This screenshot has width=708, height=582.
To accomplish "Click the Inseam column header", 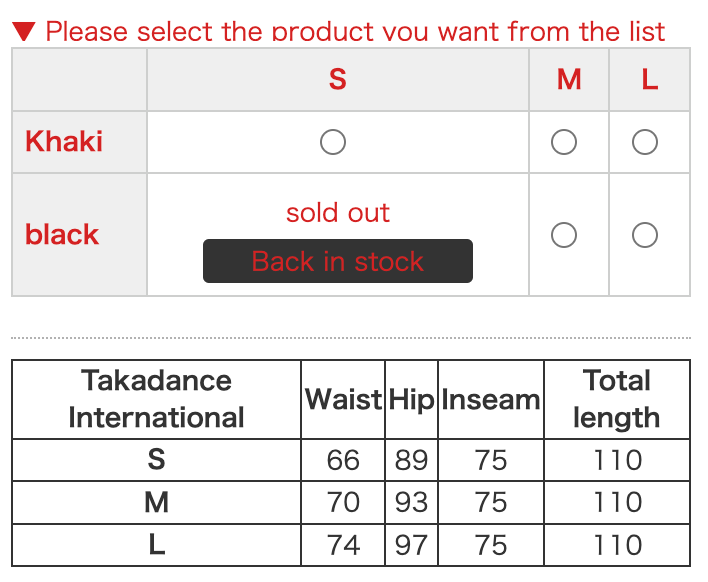I will click(x=491, y=399).
